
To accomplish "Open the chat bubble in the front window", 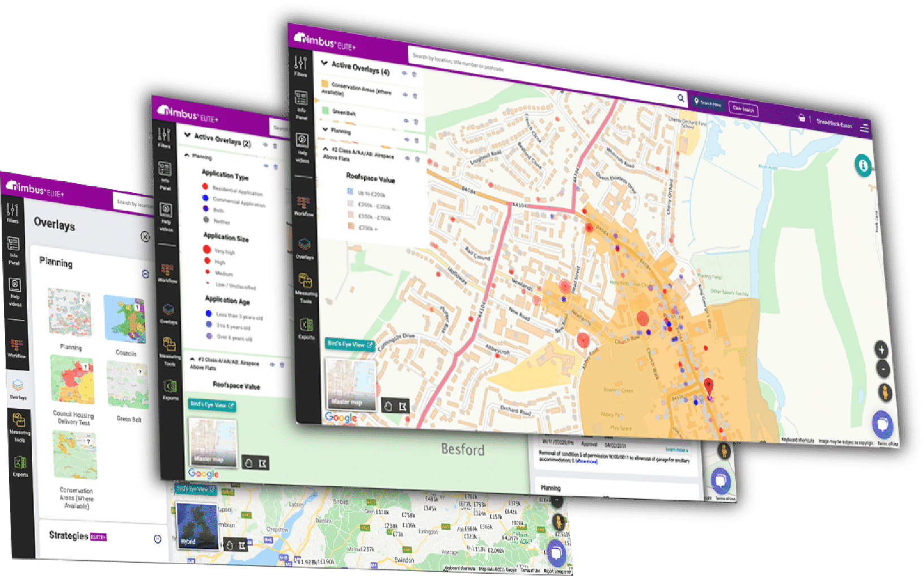I will click(x=883, y=424).
